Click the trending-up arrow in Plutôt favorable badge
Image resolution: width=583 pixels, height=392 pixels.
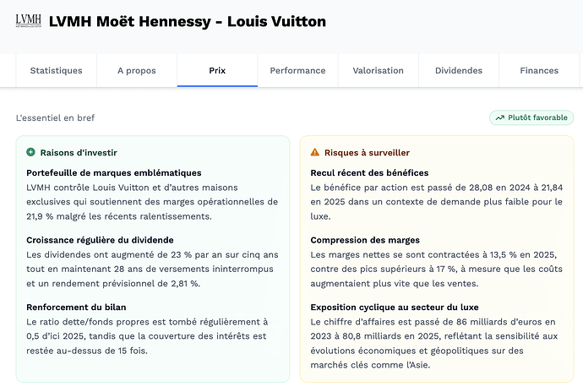point(500,118)
